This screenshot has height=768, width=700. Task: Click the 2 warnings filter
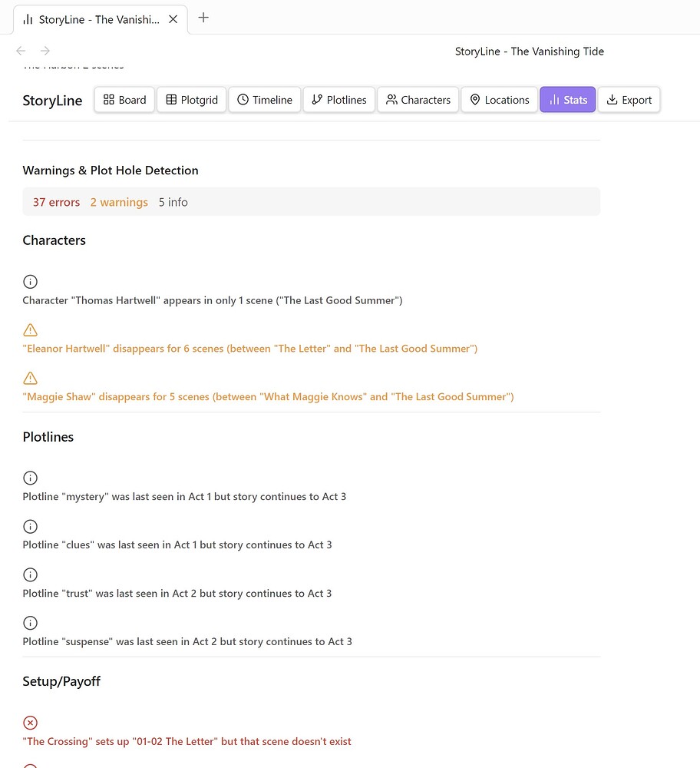pyautogui.click(x=119, y=202)
